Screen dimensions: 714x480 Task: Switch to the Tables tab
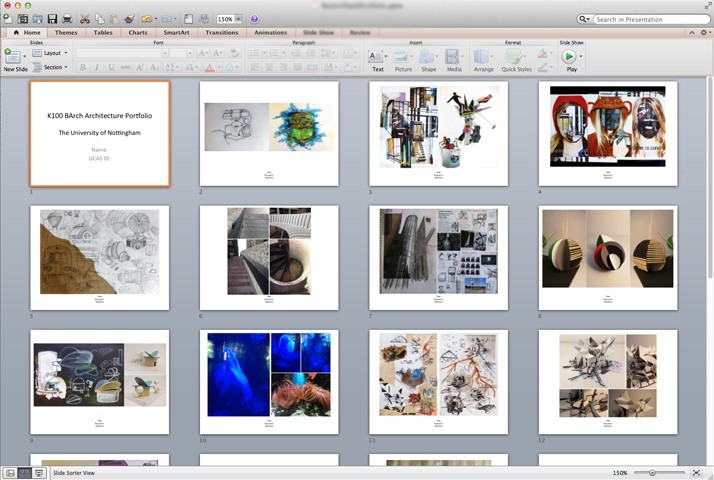pyautogui.click(x=103, y=32)
